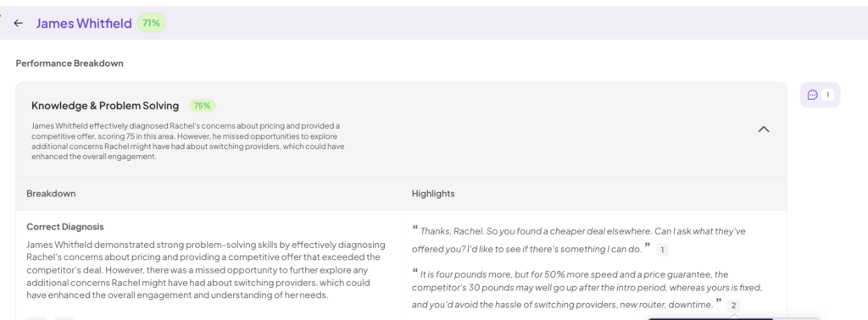The height and width of the screenshot is (320, 868).
Task: Click the Knowledge & Problem Solving summary paragraph
Action: point(188,141)
